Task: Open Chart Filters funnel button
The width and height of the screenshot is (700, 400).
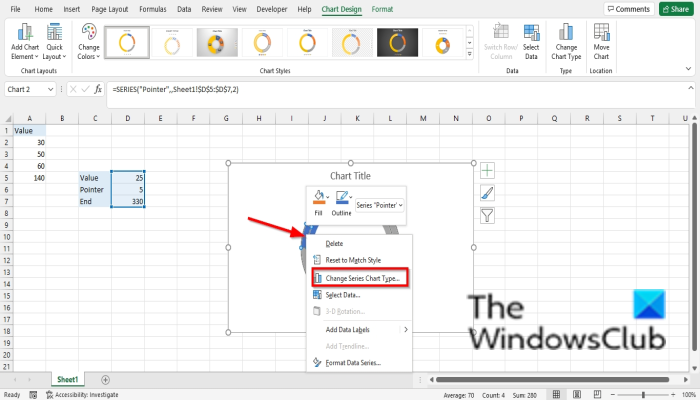Action: coord(487,216)
